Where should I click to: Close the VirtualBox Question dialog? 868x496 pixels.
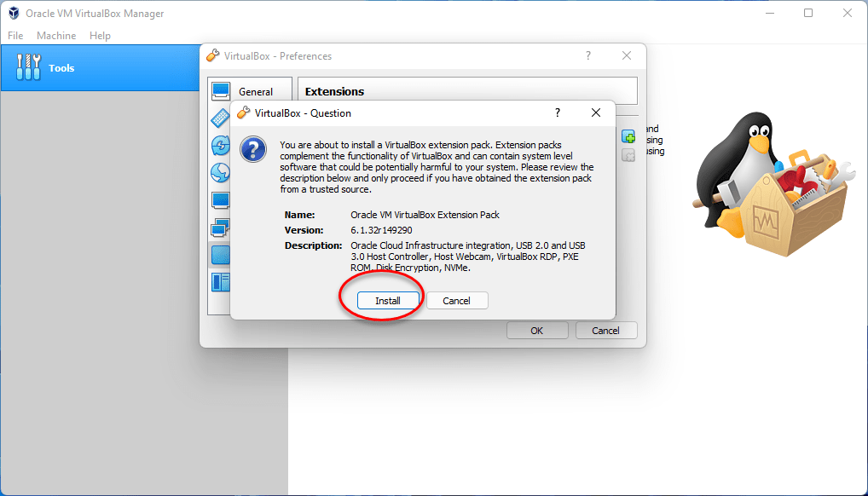[596, 113]
